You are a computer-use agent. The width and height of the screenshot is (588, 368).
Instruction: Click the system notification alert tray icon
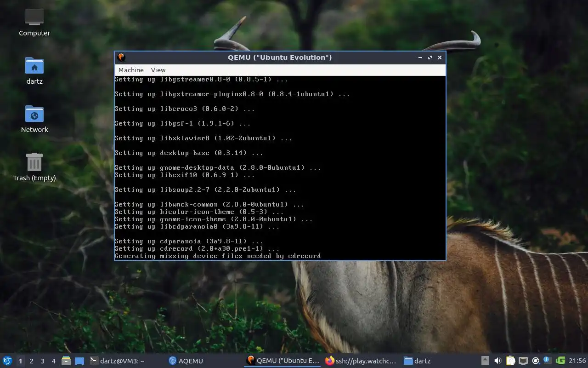pos(548,360)
